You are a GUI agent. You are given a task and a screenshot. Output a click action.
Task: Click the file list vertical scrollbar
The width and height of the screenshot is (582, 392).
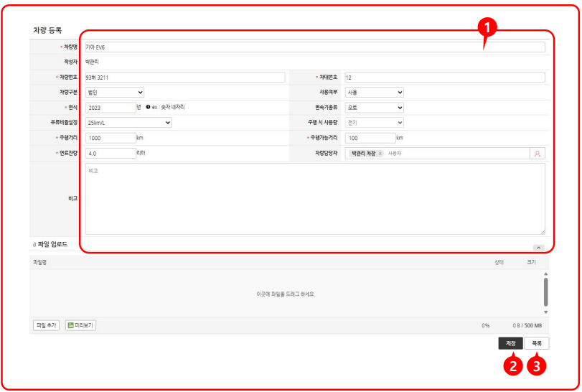point(545,291)
